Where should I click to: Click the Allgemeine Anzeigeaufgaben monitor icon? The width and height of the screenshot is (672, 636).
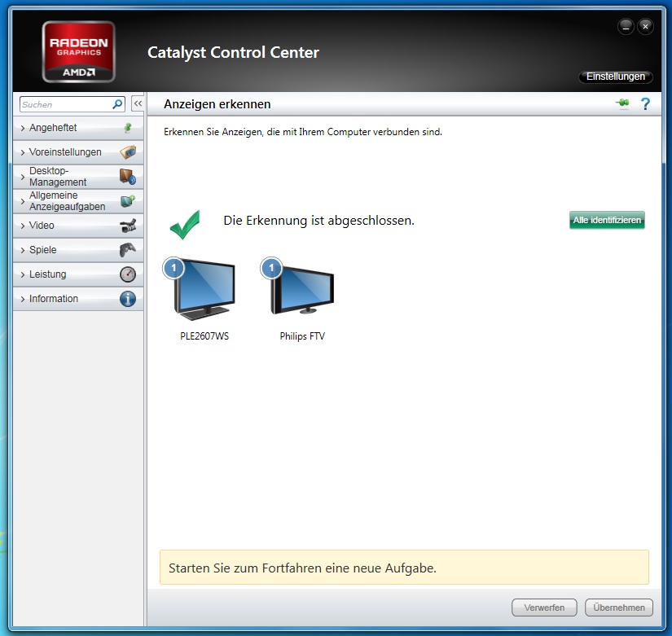pos(128,200)
